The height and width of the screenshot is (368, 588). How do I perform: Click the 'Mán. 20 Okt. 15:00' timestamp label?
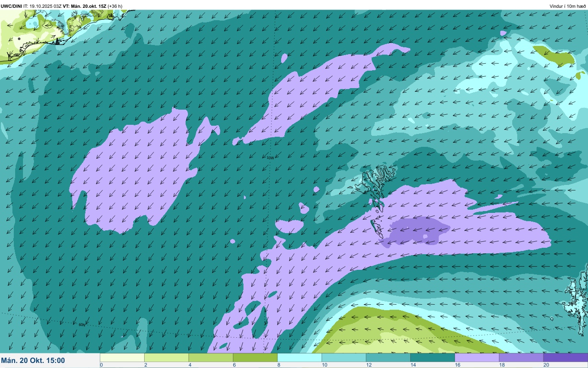(x=33, y=361)
